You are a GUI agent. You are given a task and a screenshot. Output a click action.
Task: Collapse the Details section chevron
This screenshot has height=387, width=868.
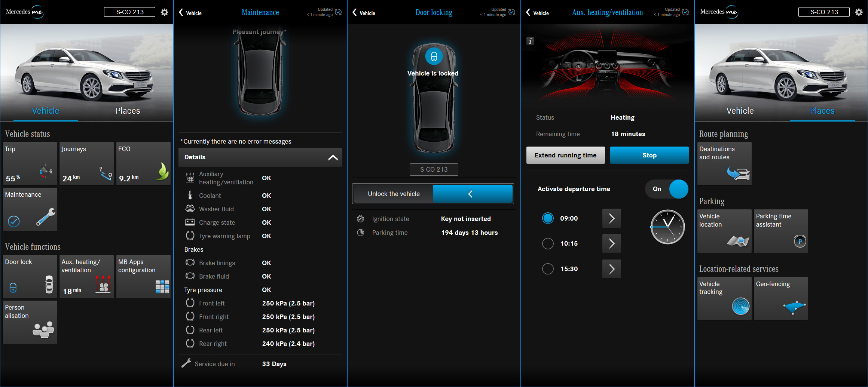tap(333, 157)
